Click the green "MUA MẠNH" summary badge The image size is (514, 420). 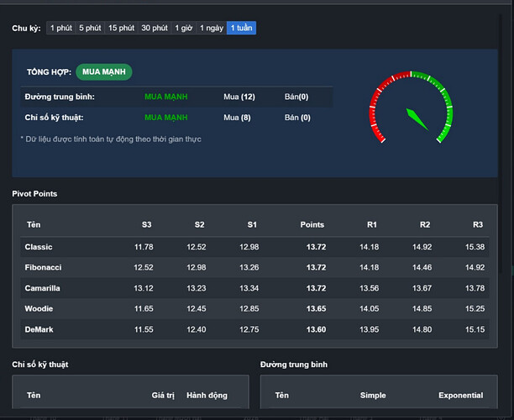click(104, 72)
